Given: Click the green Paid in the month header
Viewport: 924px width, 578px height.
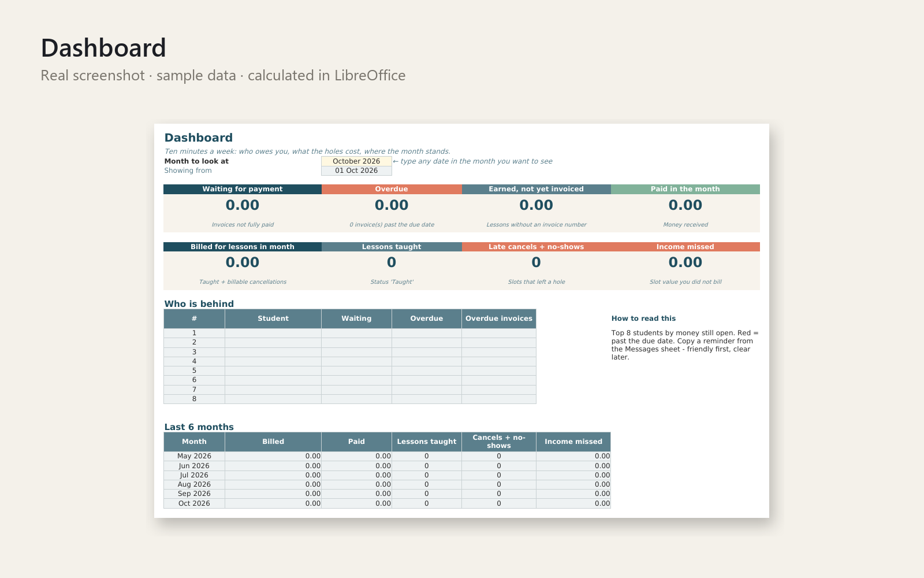Looking at the screenshot, I should pos(685,189).
